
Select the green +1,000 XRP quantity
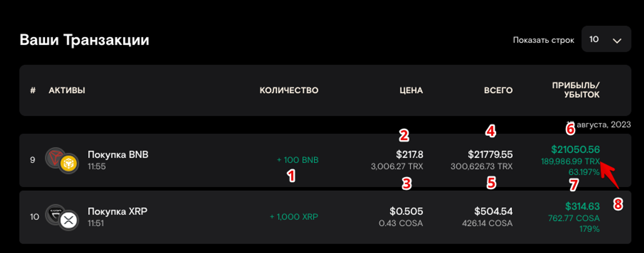pos(294,216)
